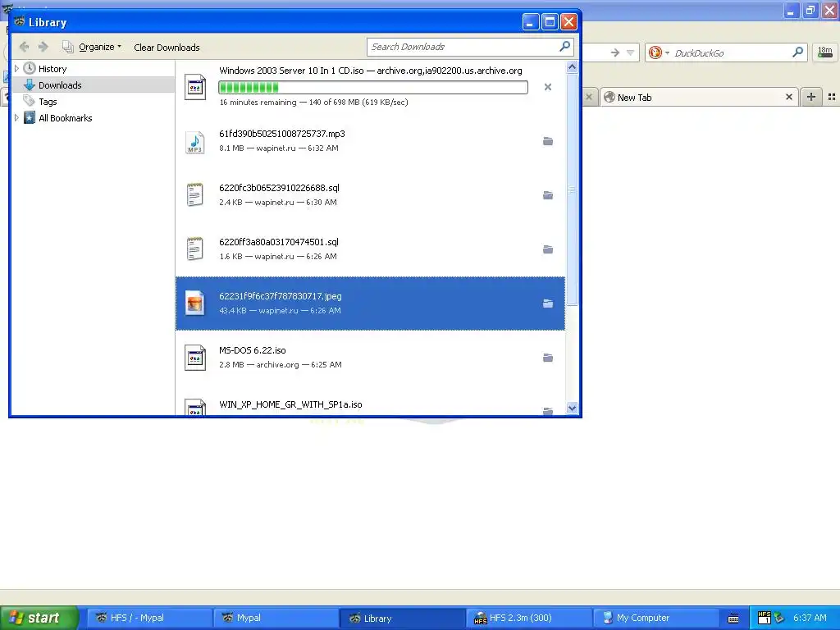This screenshot has width=840, height=630.
Task: Select History in the sidebar
Action: pyautogui.click(x=52, y=69)
